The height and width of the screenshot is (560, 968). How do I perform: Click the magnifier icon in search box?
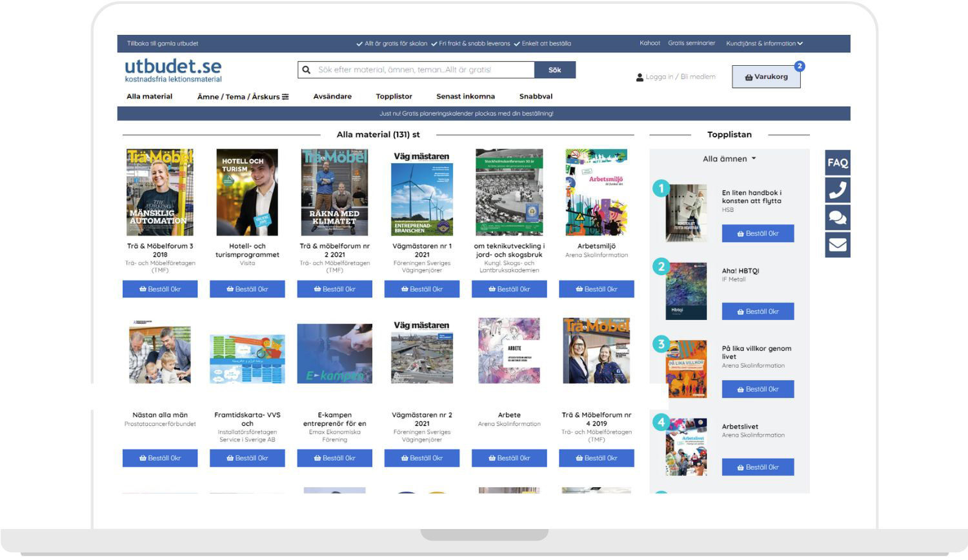307,70
